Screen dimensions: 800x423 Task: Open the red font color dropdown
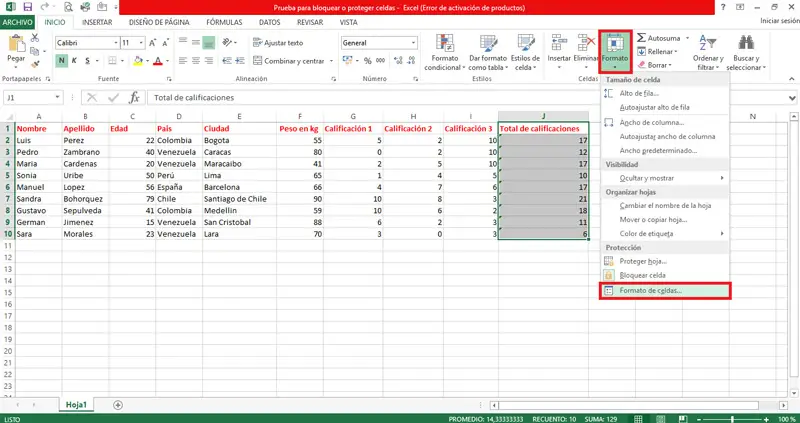[167, 61]
